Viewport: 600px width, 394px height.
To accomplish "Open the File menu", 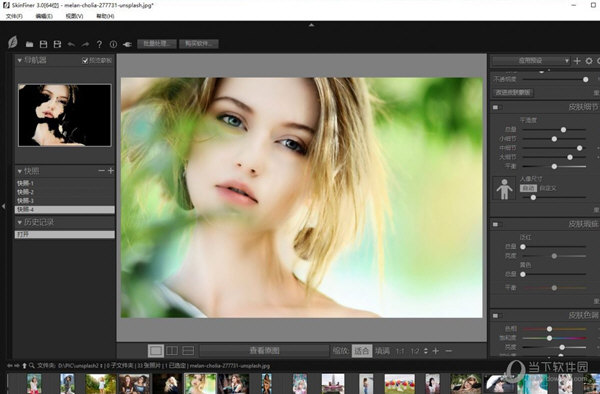I will click(x=14, y=16).
